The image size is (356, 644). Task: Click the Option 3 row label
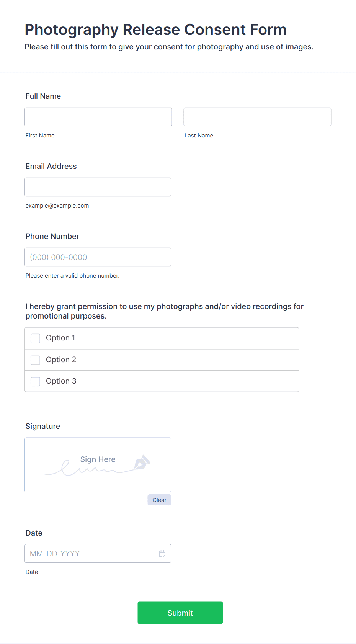tap(61, 381)
